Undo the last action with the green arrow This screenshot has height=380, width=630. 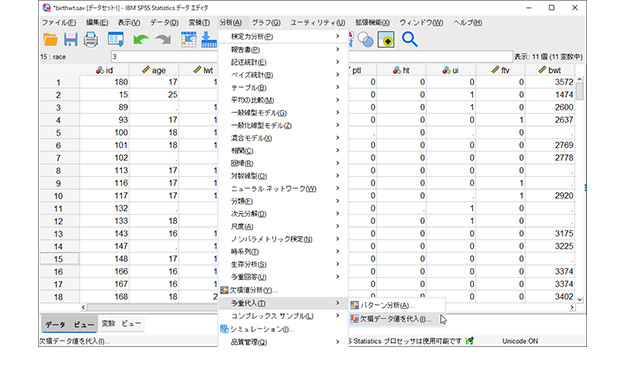coord(141,39)
